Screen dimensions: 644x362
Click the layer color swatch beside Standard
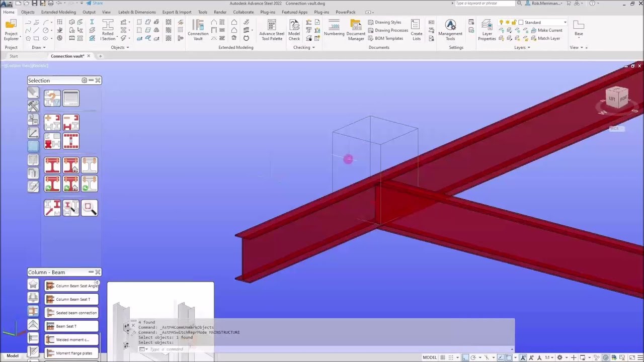(521, 22)
